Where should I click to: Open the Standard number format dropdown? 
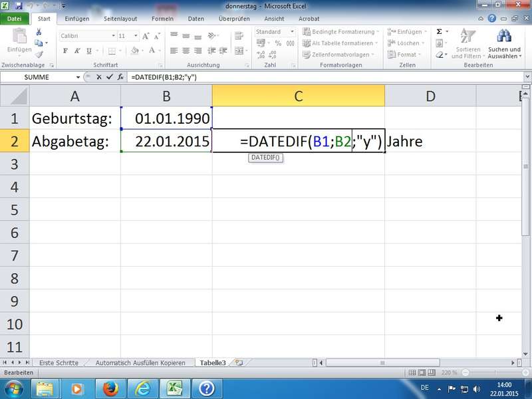tap(292, 31)
